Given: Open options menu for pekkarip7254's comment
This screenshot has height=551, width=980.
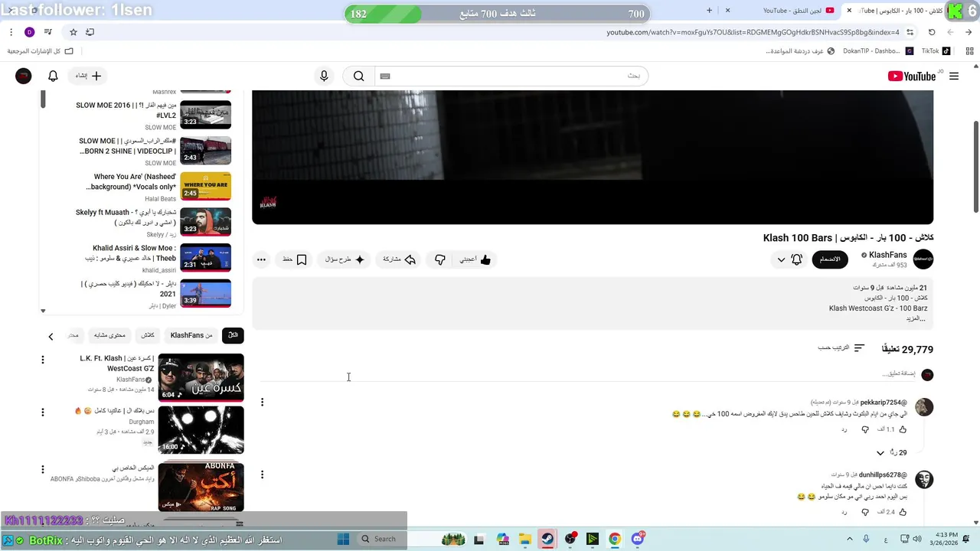Looking at the screenshot, I should coord(262,403).
